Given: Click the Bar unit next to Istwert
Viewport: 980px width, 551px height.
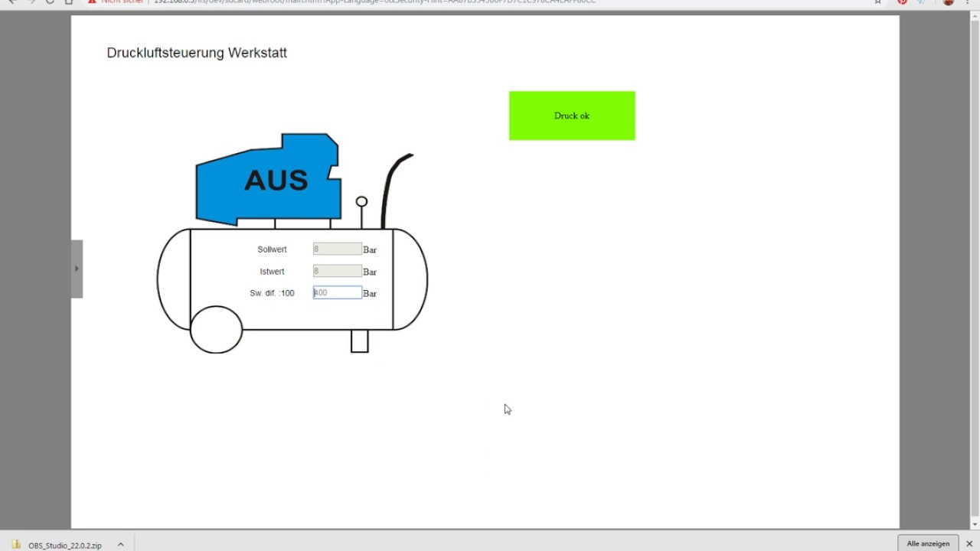Looking at the screenshot, I should (x=370, y=272).
